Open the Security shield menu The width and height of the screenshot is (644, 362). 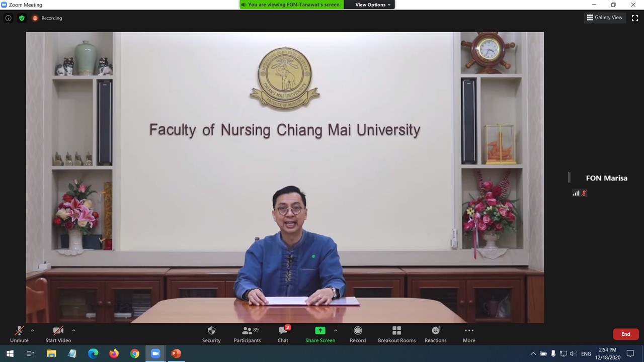211,334
